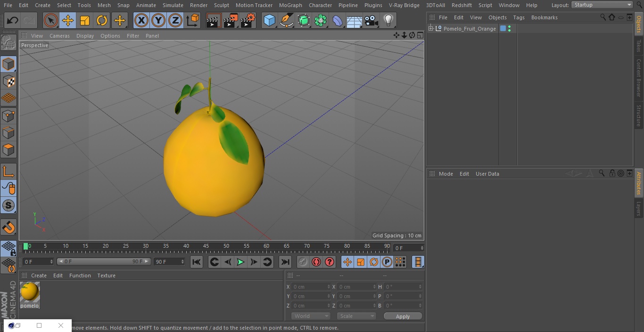This screenshot has width=644, height=332.
Task: Open the Content Browser side tab
Action: [x=639, y=78]
